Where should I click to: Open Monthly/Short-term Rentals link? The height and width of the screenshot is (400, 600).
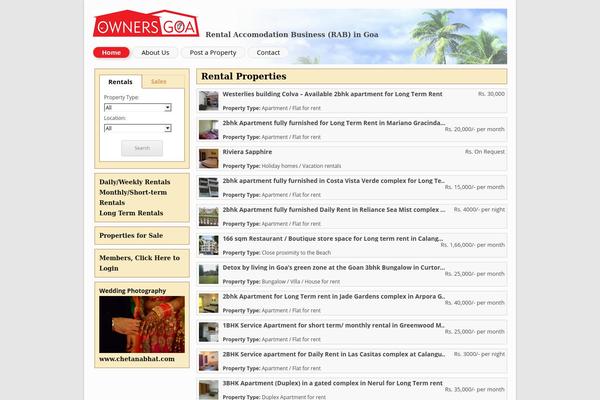coord(133,197)
